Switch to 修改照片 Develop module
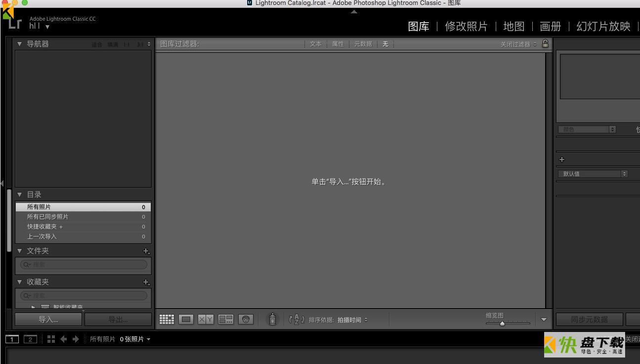Image resolution: width=640 pixels, height=364 pixels. [466, 26]
